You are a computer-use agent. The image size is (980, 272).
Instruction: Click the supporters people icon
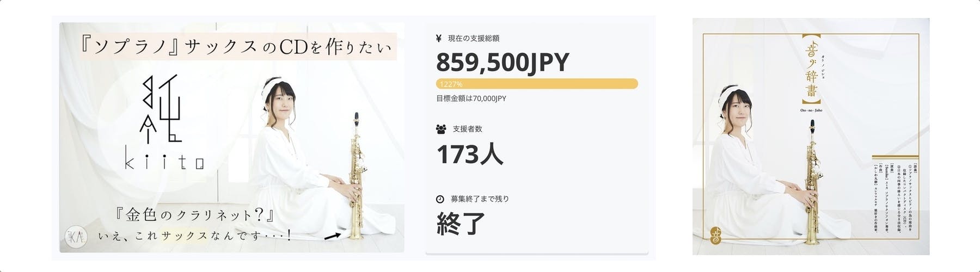pyautogui.click(x=441, y=129)
